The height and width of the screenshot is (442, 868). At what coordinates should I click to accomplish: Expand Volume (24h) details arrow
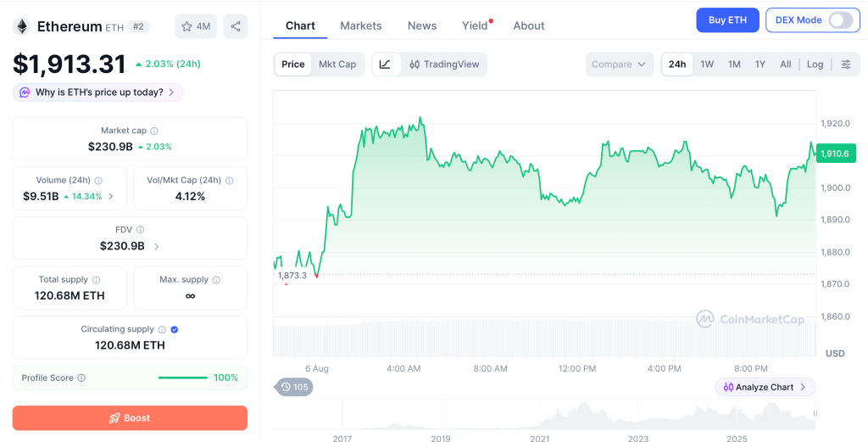[x=111, y=196]
